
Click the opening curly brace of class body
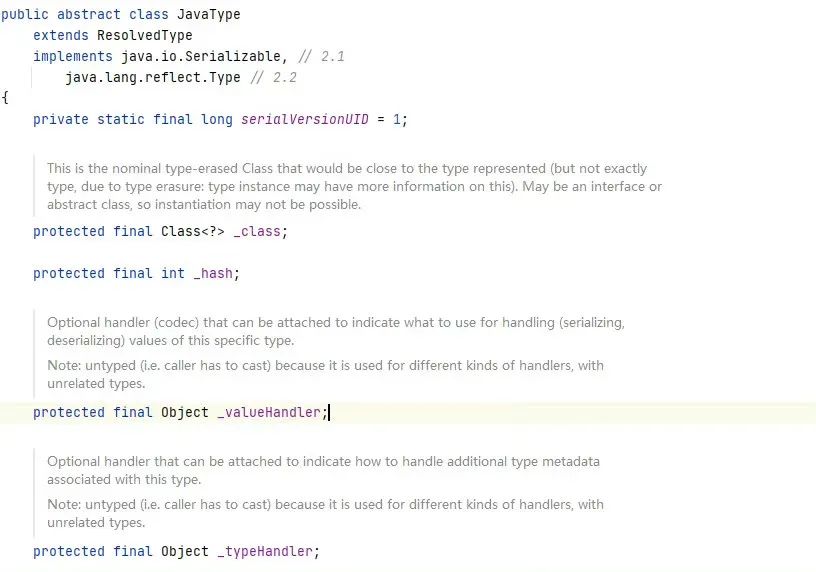tap(5, 98)
